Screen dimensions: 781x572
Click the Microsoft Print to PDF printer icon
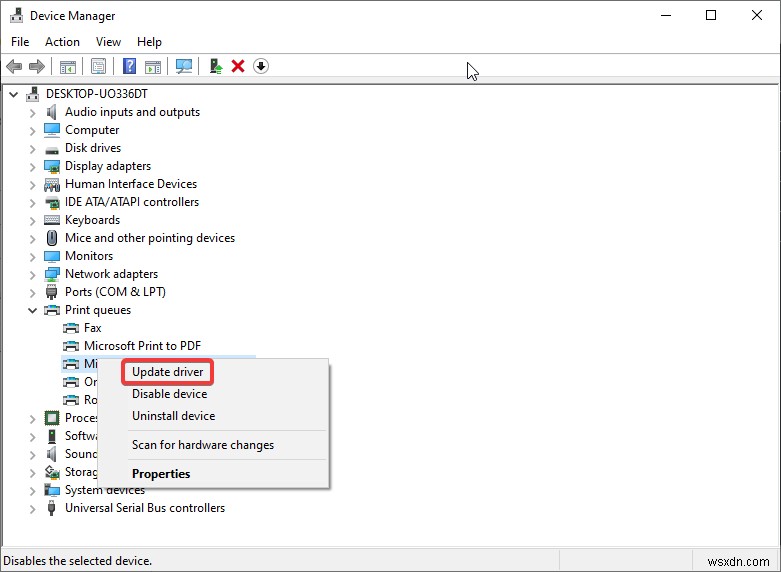point(71,346)
